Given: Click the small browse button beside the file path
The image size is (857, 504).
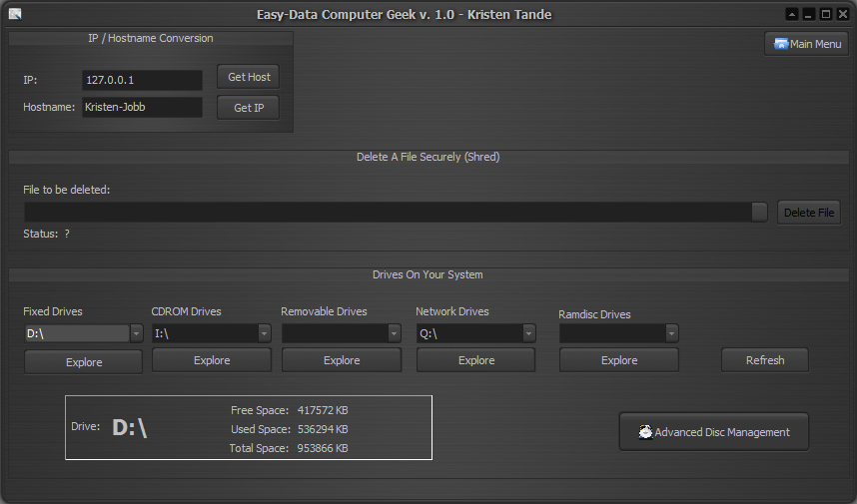Looking at the screenshot, I should click(x=759, y=212).
